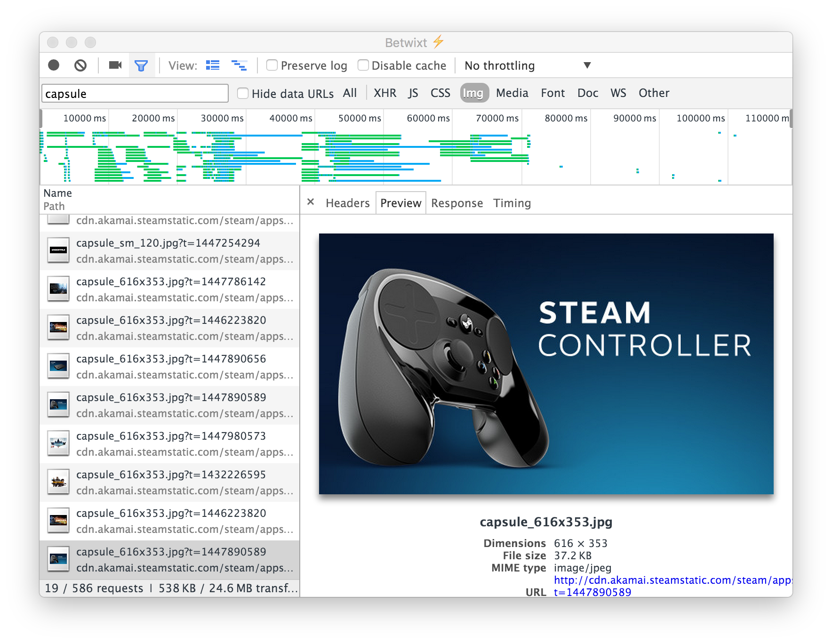Screen dimensions: 832x644
Task: Enable the Preserve log checkbox
Action: pyautogui.click(x=272, y=65)
